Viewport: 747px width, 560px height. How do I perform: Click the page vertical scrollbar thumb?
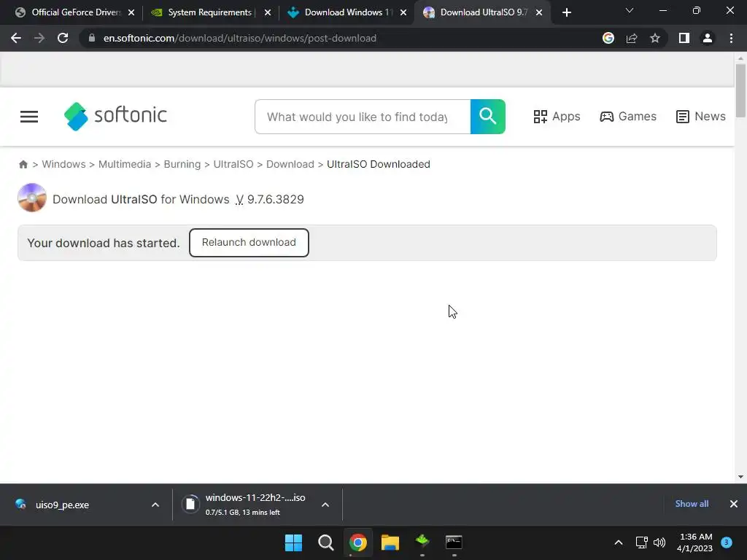[740, 90]
